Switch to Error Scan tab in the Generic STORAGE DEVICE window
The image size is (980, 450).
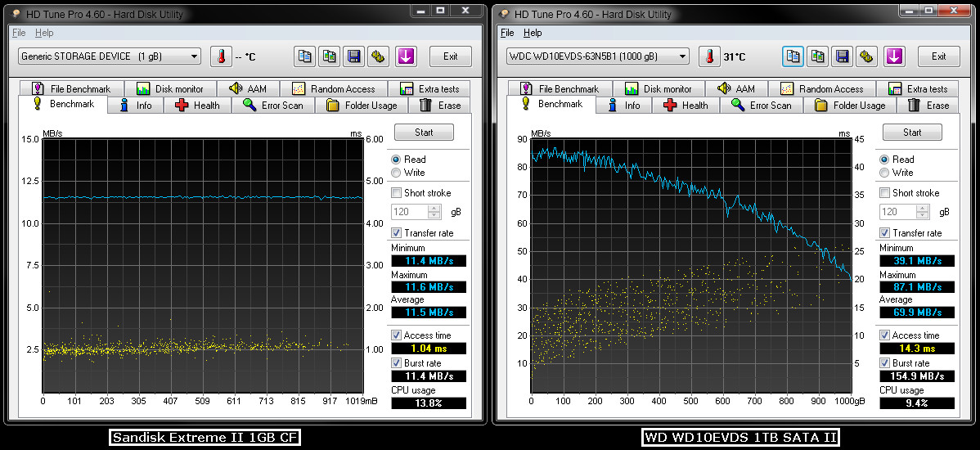pos(273,106)
